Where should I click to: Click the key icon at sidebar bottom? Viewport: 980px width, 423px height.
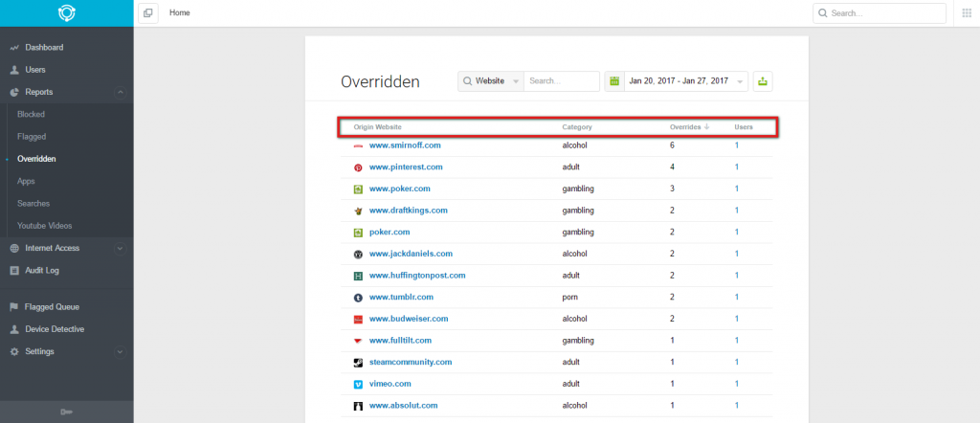66,412
